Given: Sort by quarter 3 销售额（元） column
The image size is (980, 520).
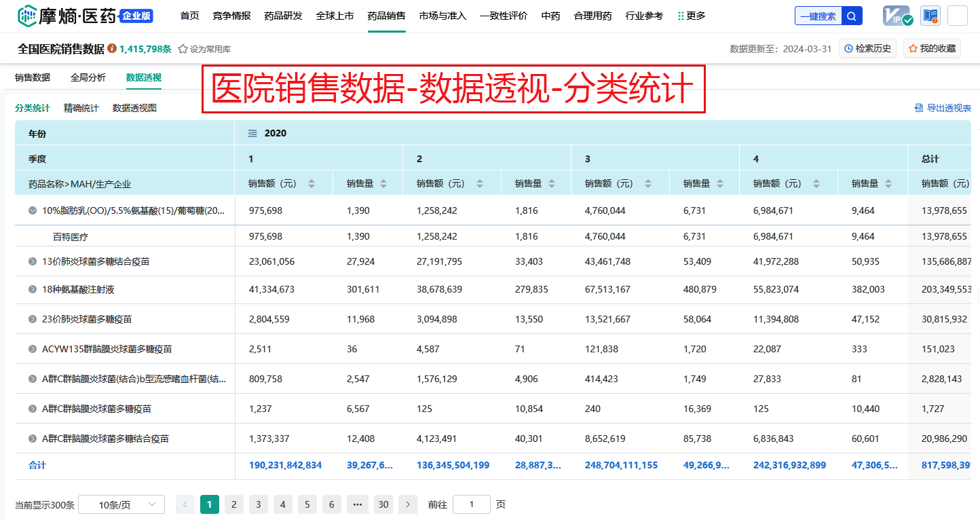Looking at the screenshot, I should coord(648,183).
